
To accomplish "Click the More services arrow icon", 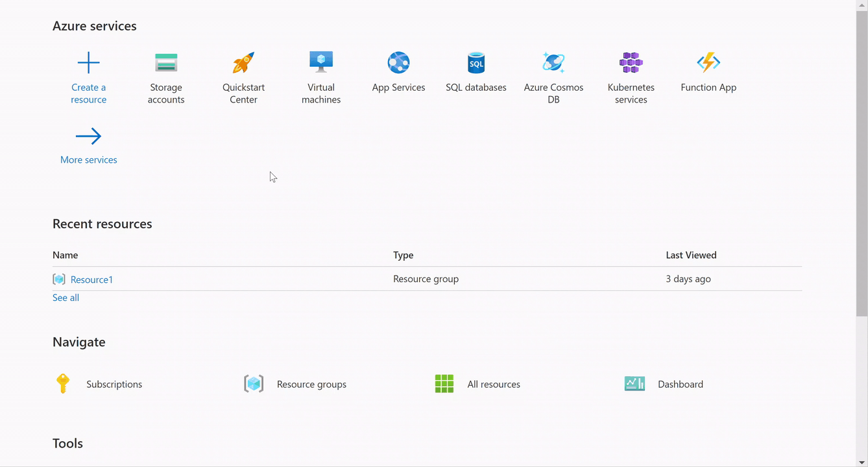I will click(88, 136).
